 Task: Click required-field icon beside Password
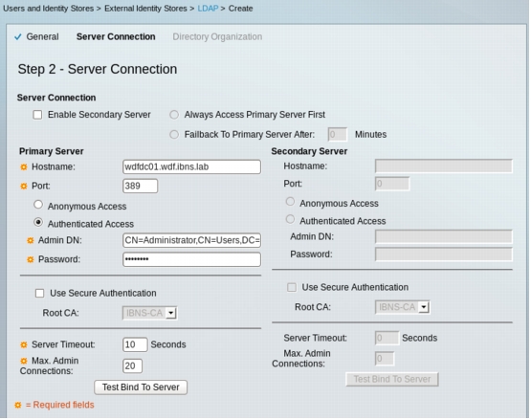(x=31, y=259)
